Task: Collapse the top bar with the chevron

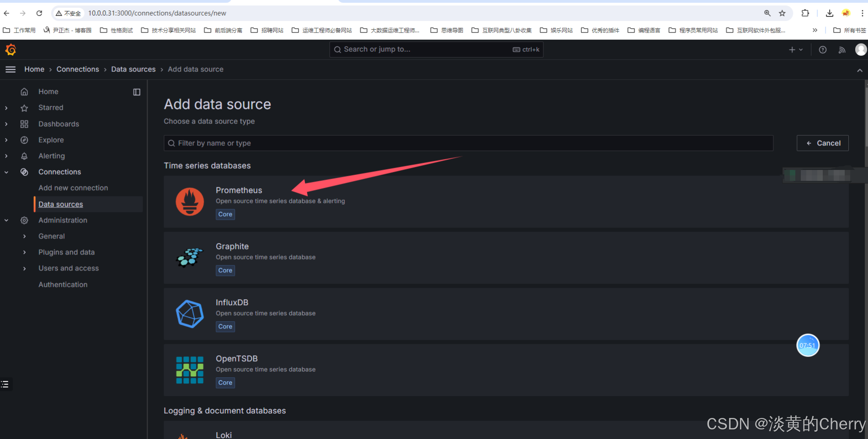Action: pyautogui.click(x=859, y=70)
